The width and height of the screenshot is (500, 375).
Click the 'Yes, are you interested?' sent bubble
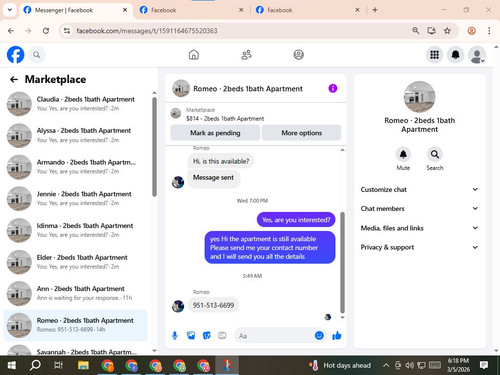(296, 220)
